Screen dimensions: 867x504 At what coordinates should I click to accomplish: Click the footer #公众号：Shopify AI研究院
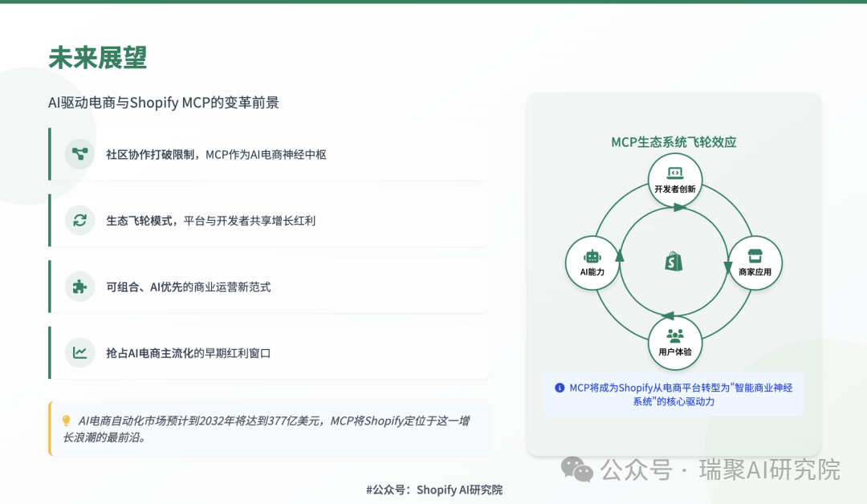point(434,490)
